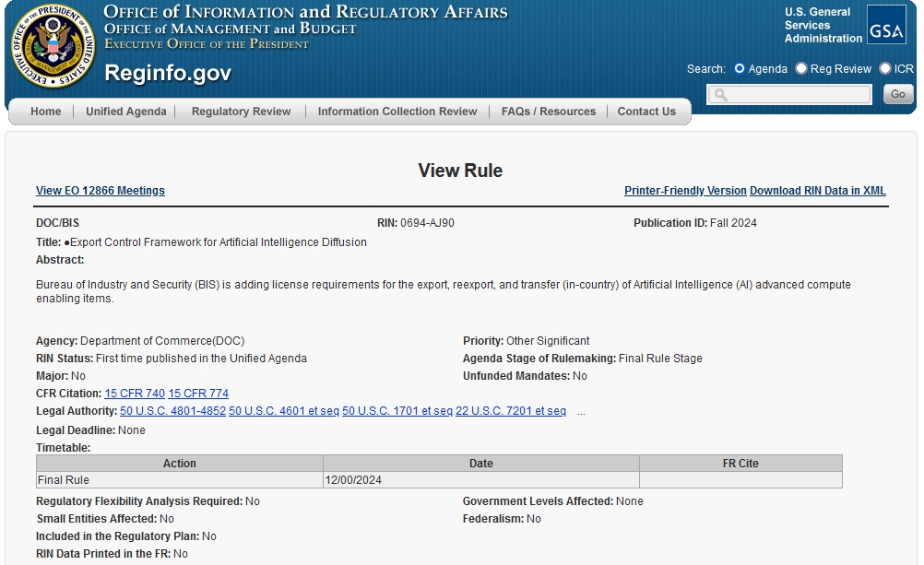Click the View Rule page heading
The image size is (924, 565).
coord(460,171)
